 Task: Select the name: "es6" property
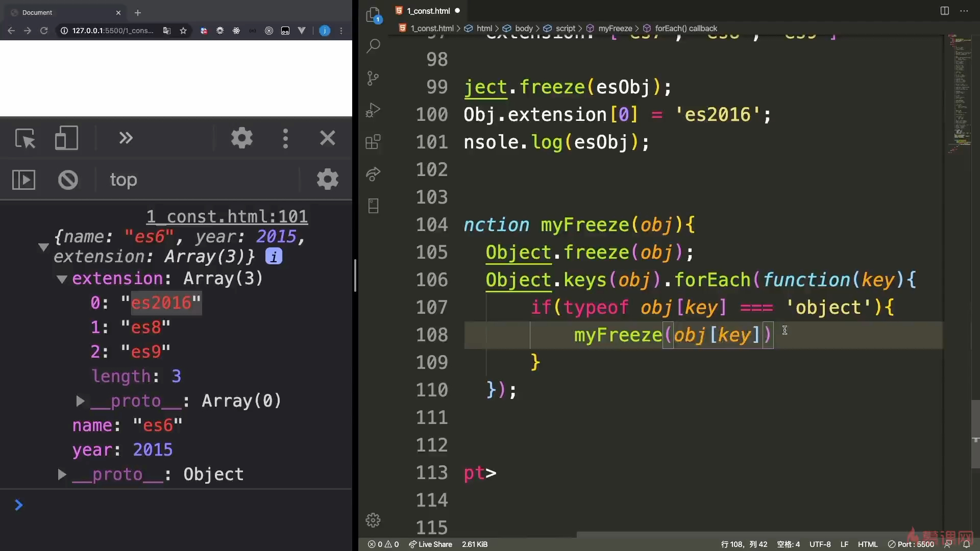click(x=127, y=425)
